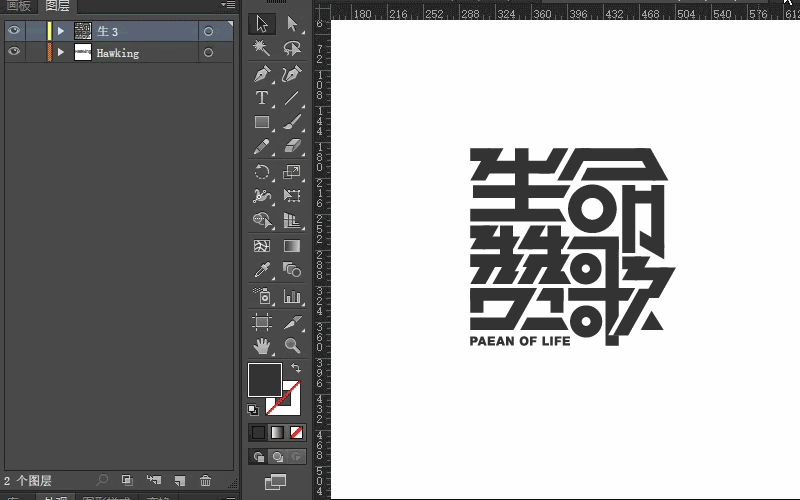Image resolution: width=800 pixels, height=500 pixels.
Task: Toggle lock column for 生 3 layer
Action: coord(36,31)
